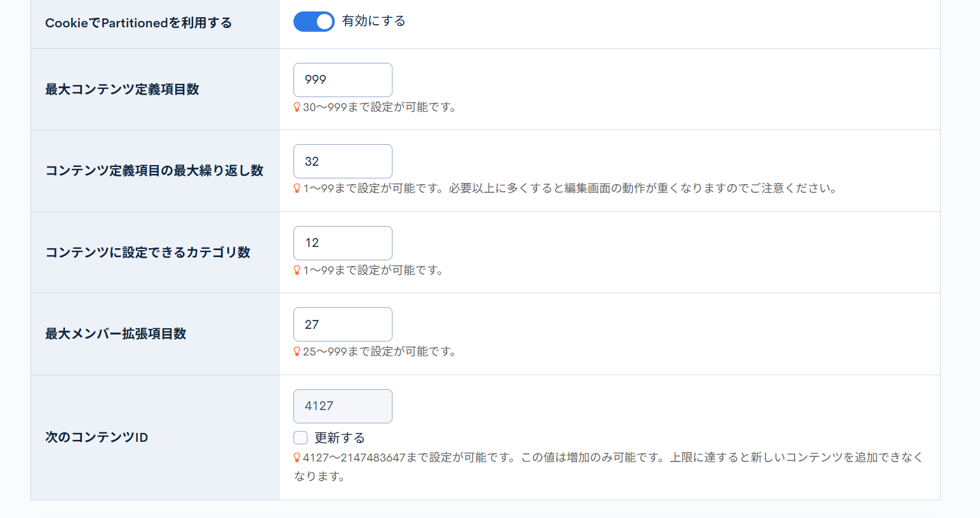
Task: Click the 有効にする toggle label
Action: (373, 22)
